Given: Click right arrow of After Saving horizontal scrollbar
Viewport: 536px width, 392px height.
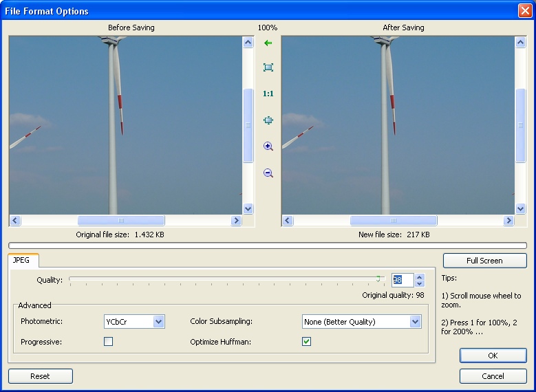Looking at the screenshot, I should pyautogui.click(x=508, y=221).
